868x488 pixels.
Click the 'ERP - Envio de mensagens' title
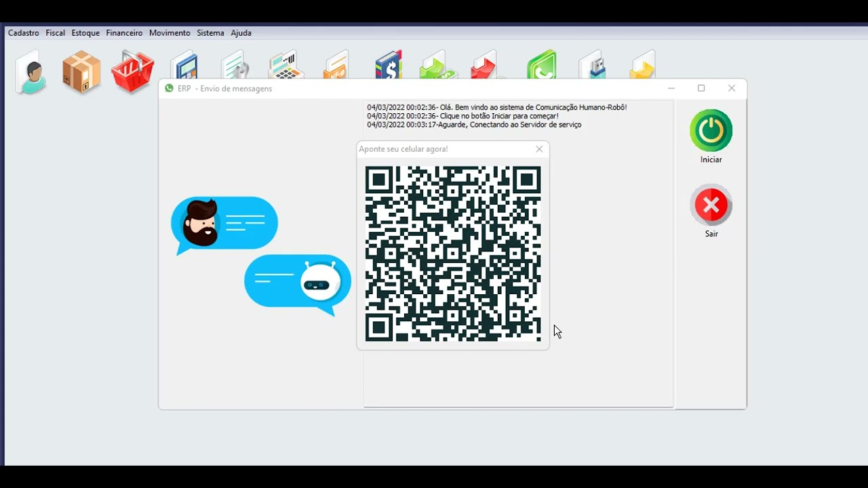(224, 89)
